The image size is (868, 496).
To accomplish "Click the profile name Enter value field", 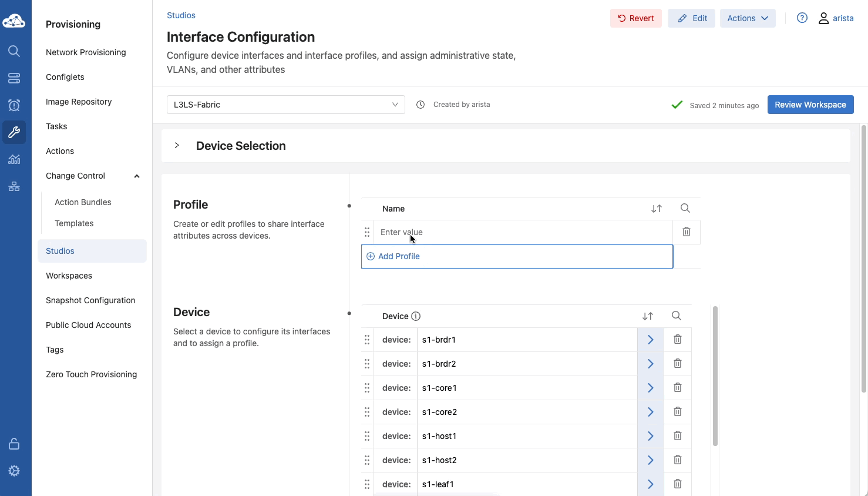I will [x=522, y=232].
